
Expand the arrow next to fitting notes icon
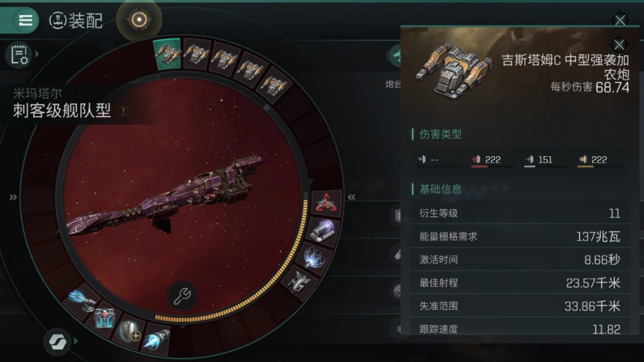click(37, 54)
